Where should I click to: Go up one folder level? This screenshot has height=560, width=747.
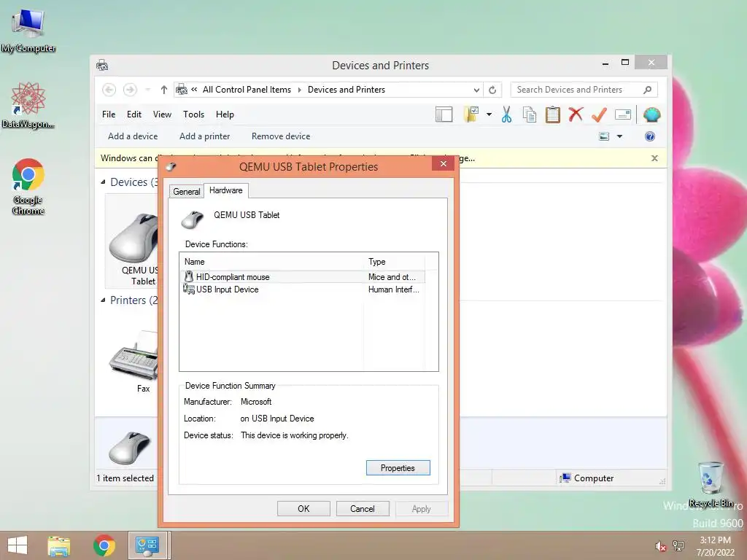click(164, 90)
